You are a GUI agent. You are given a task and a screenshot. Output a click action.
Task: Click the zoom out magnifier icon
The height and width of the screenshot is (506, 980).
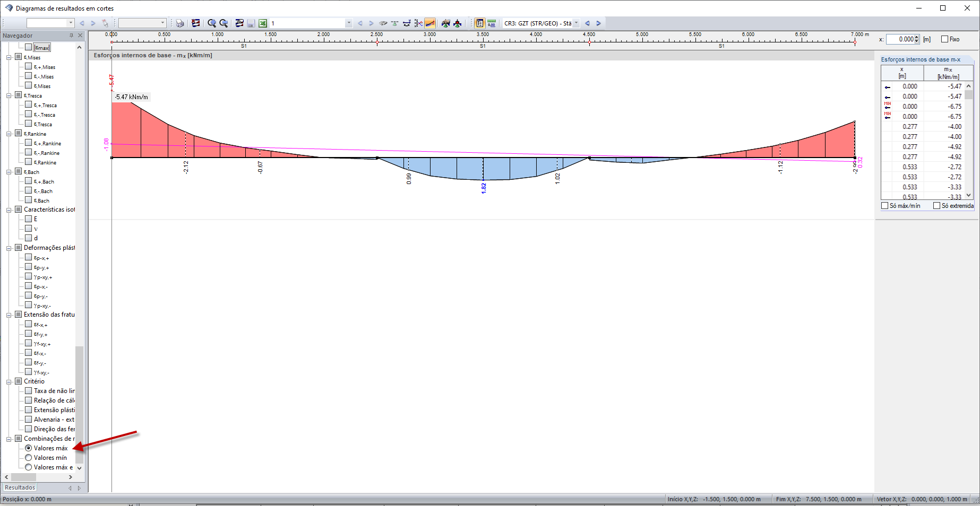pyautogui.click(x=223, y=23)
